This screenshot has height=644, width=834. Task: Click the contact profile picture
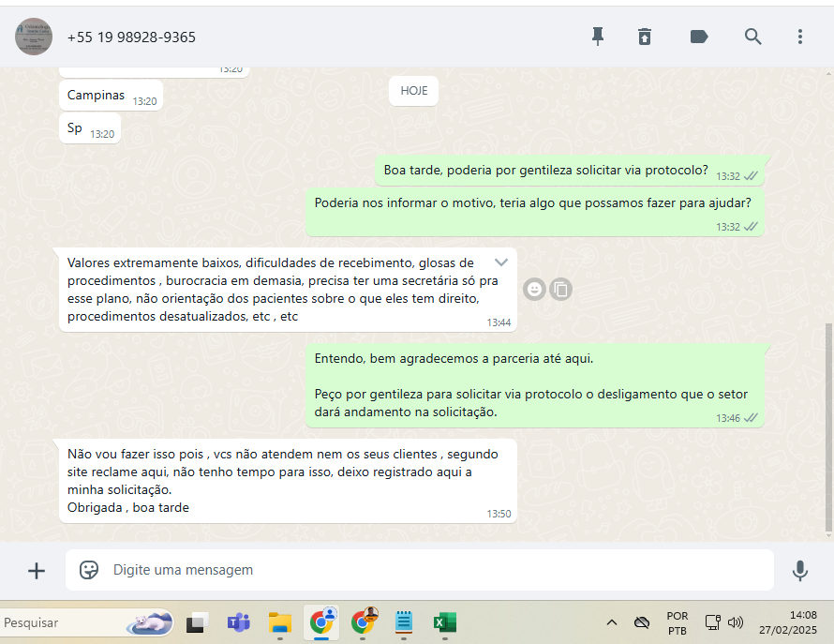pos(34,37)
